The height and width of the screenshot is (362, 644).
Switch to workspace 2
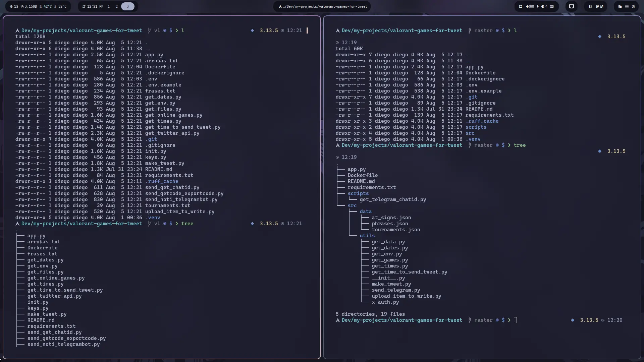point(117,6)
